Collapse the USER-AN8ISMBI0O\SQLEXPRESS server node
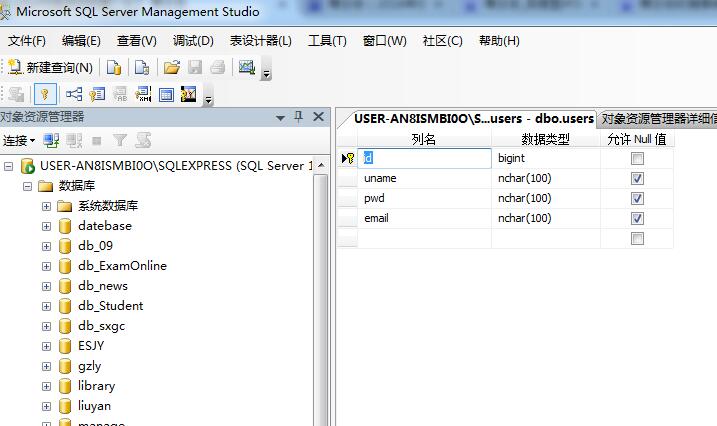 click(8, 166)
